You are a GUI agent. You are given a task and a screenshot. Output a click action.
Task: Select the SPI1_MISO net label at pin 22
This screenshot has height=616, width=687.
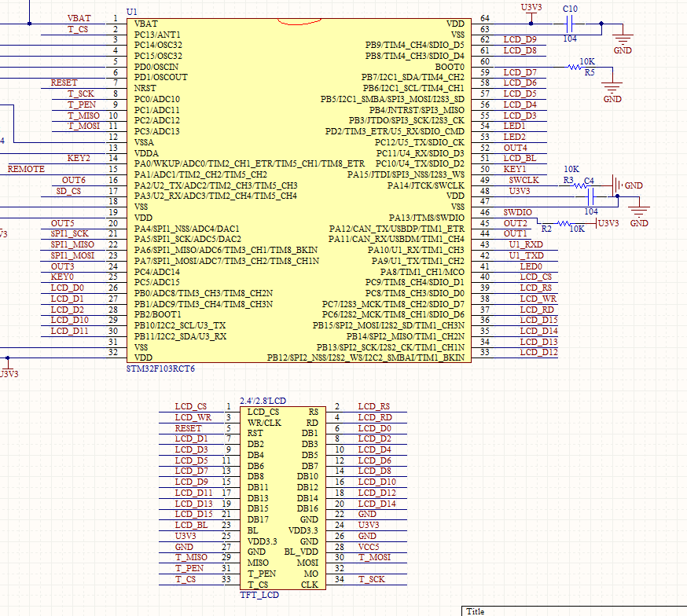72,244
